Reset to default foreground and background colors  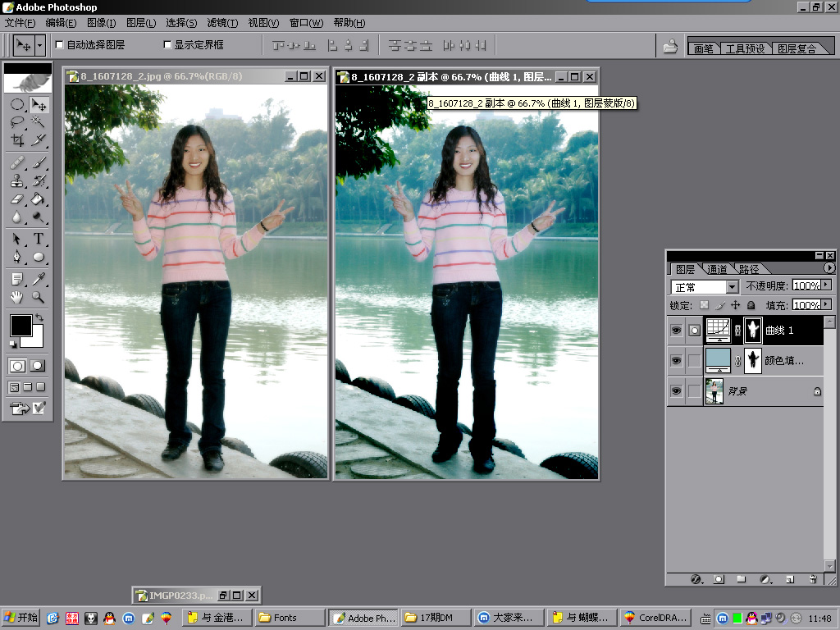coord(13,344)
